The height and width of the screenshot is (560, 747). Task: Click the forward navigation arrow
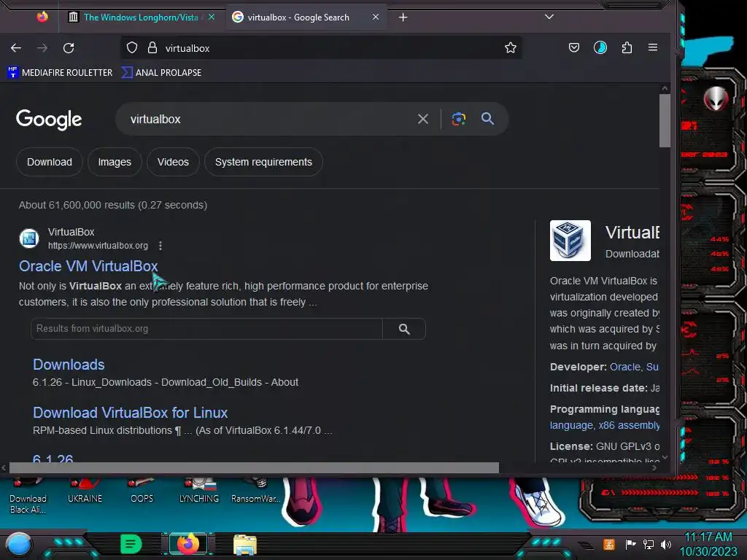(x=42, y=48)
